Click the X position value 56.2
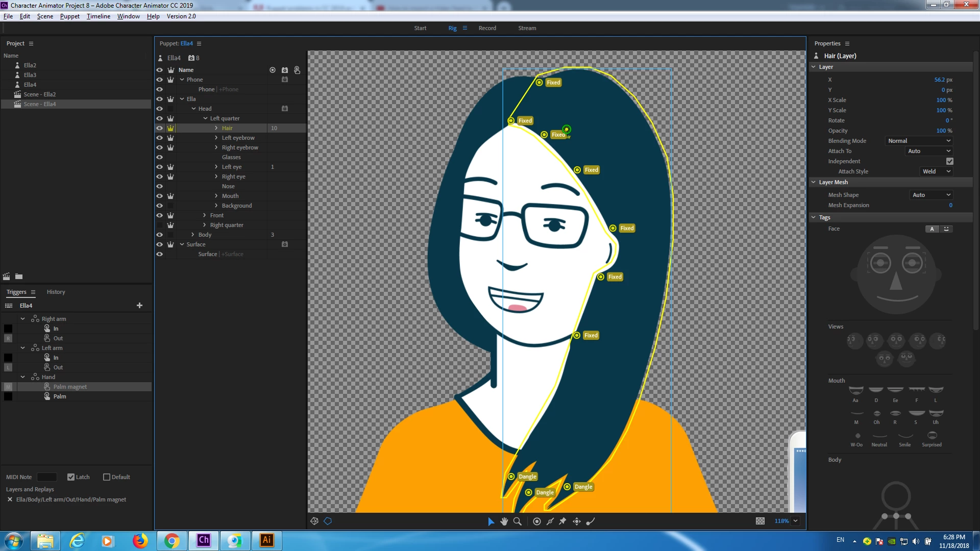This screenshot has width=980, height=551. click(939, 80)
